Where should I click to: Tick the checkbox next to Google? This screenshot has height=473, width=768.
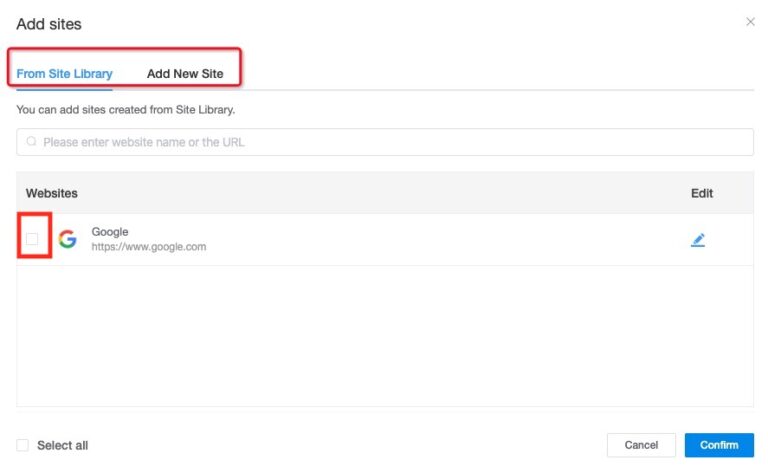(x=33, y=239)
